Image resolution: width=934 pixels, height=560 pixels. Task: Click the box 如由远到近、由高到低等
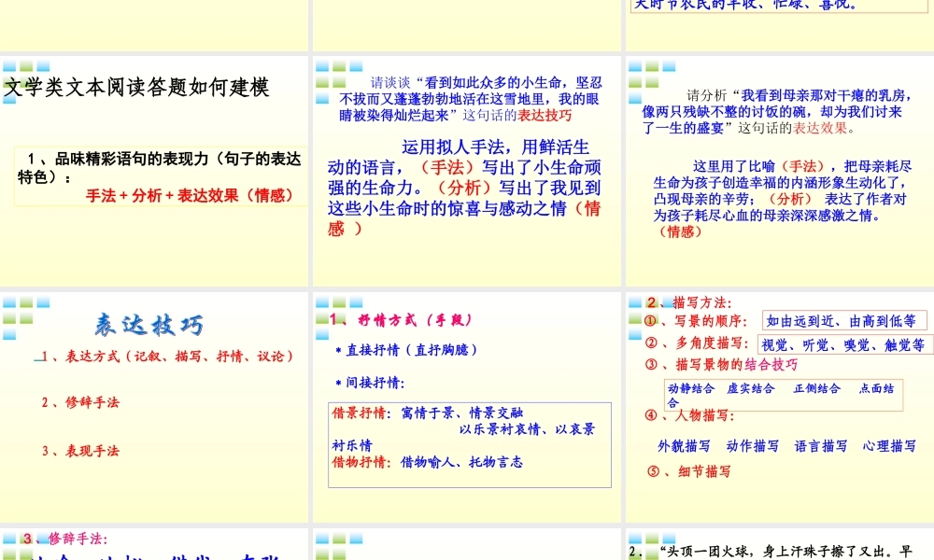(844, 321)
